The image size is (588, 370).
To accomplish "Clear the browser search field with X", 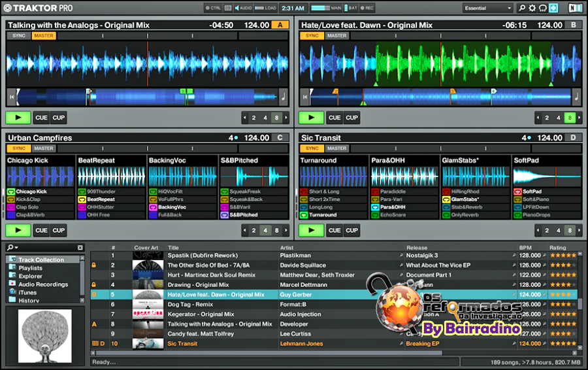I will (x=80, y=248).
